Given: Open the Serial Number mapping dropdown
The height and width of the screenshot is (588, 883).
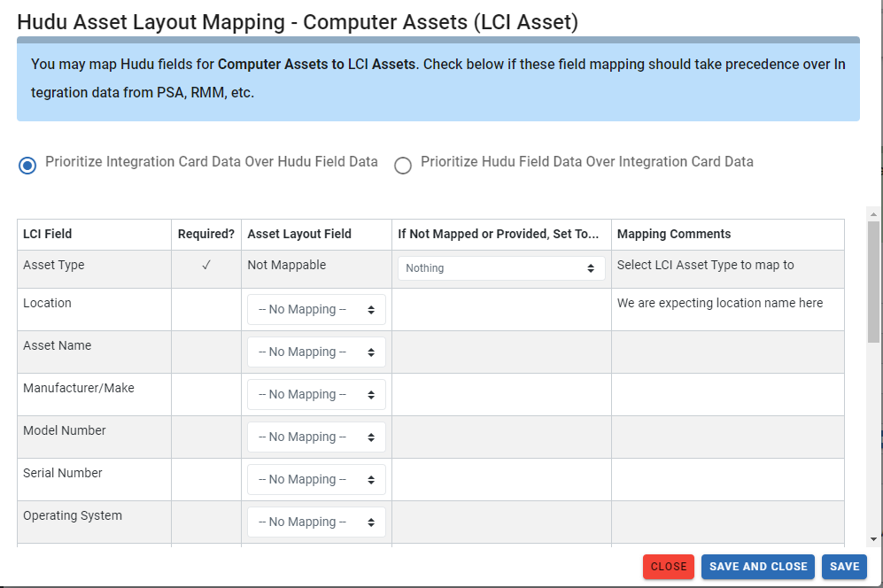Looking at the screenshot, I should [315, 479].
